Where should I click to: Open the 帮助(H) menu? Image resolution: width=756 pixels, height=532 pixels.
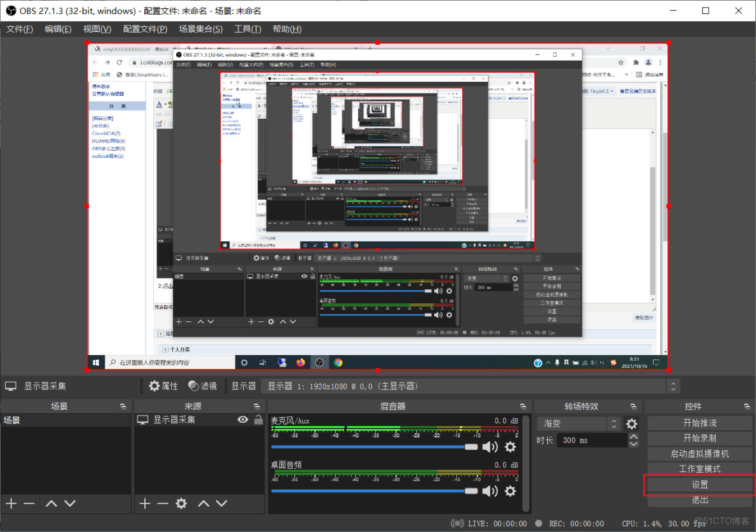(287, 29)
